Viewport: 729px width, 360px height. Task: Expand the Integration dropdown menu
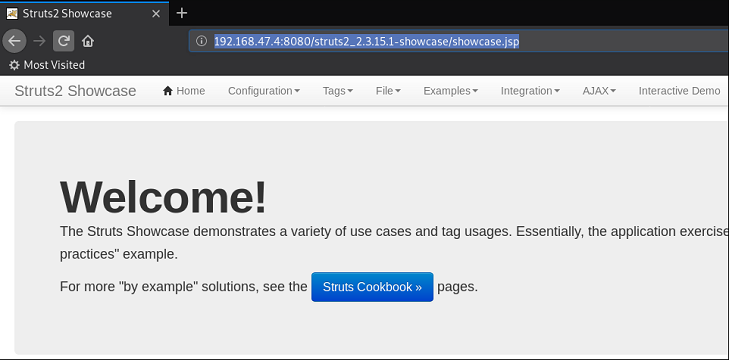coord(530,91)
